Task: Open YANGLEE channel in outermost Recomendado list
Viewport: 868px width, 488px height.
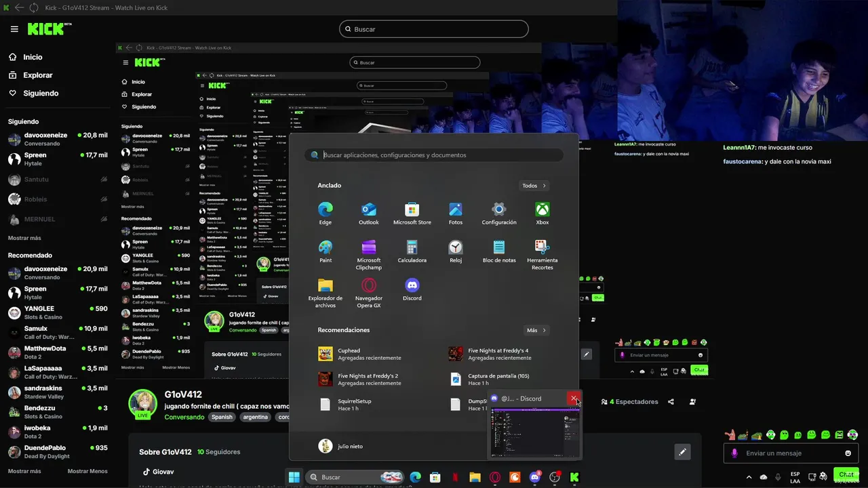Action: click(x=58, y=312)
